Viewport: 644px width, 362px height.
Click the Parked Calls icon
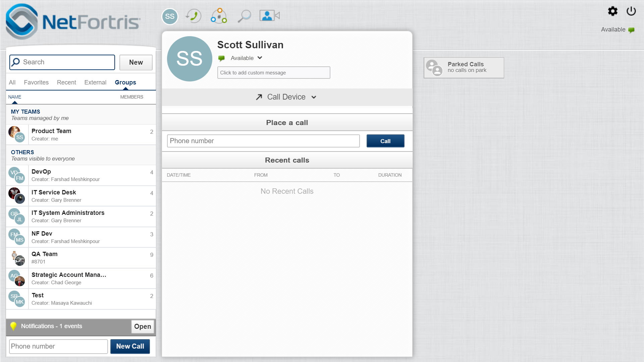(x=434, y=68)
